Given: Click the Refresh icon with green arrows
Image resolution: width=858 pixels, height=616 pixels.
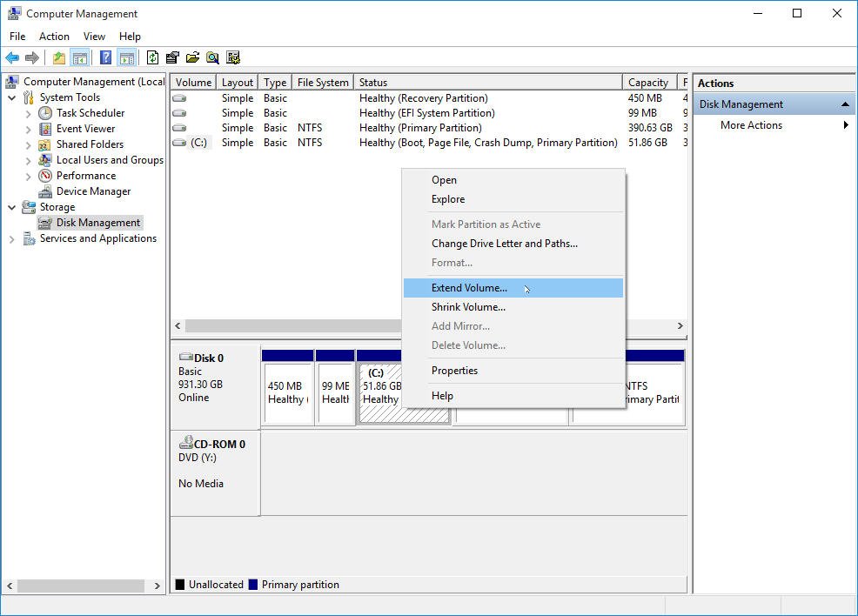Looking at the screenshot, I should tap(152, 58).
